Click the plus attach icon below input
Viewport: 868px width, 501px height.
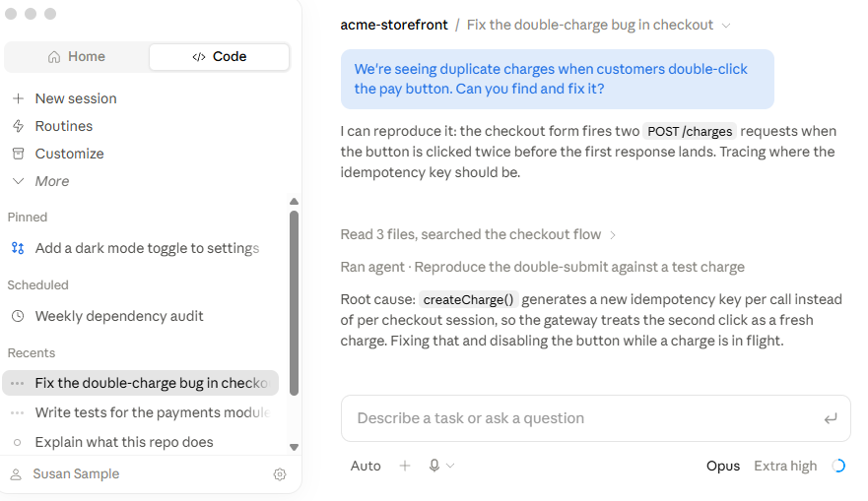405,467
